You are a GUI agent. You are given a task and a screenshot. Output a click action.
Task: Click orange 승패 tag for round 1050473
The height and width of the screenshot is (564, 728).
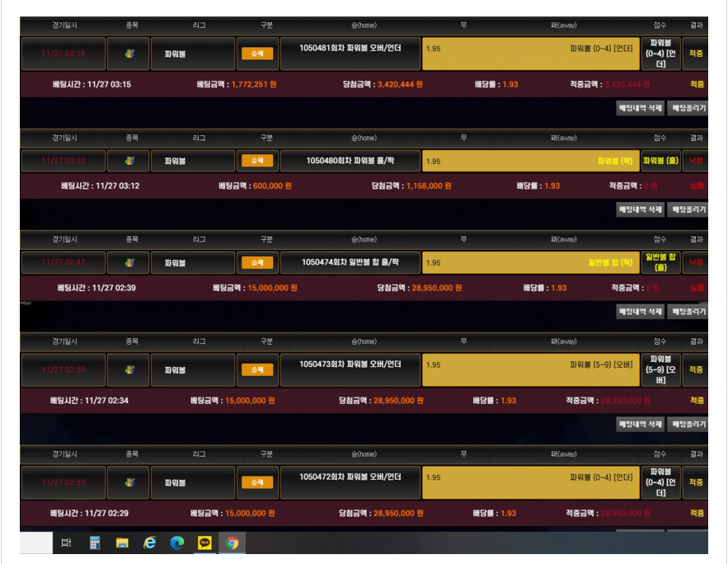click(257, 369)
